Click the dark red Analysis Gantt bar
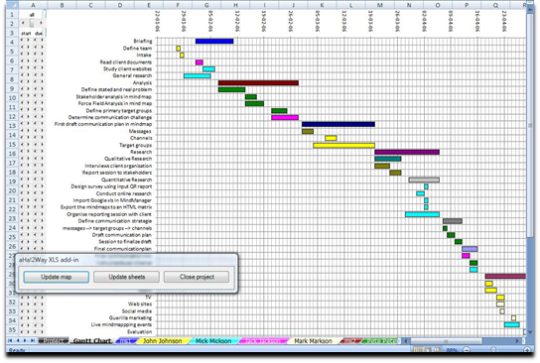The height and width of the screenshot is (363, 540). [258, 83]
